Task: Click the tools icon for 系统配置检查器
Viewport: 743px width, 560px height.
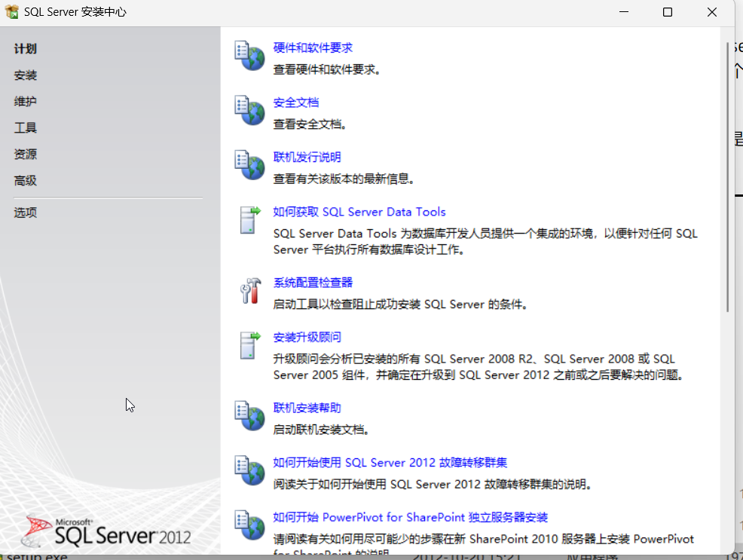Action: (250, 290)
